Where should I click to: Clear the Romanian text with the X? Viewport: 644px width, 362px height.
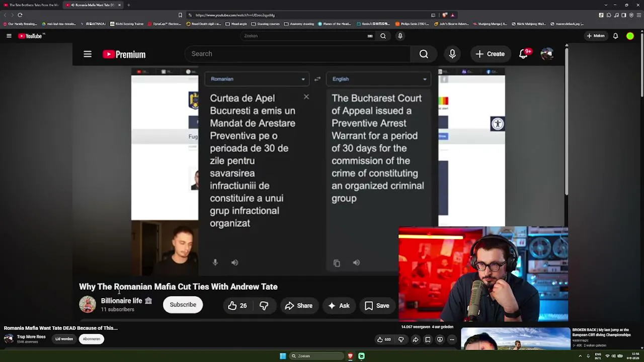pos(306,97)
